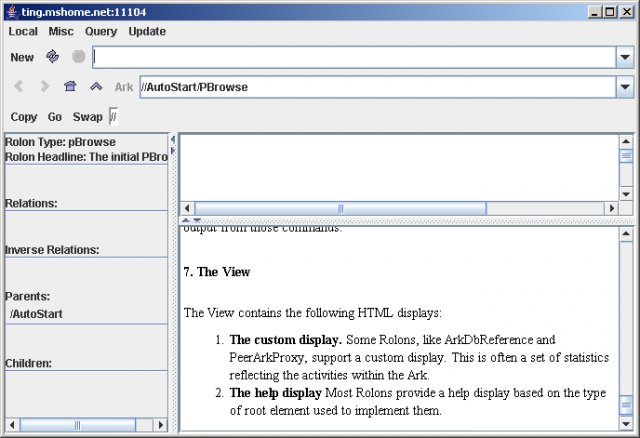This screenshot has height=438, width=640.
Task: Click the back arrow navigation icon
Action: (x=19, y=87)
